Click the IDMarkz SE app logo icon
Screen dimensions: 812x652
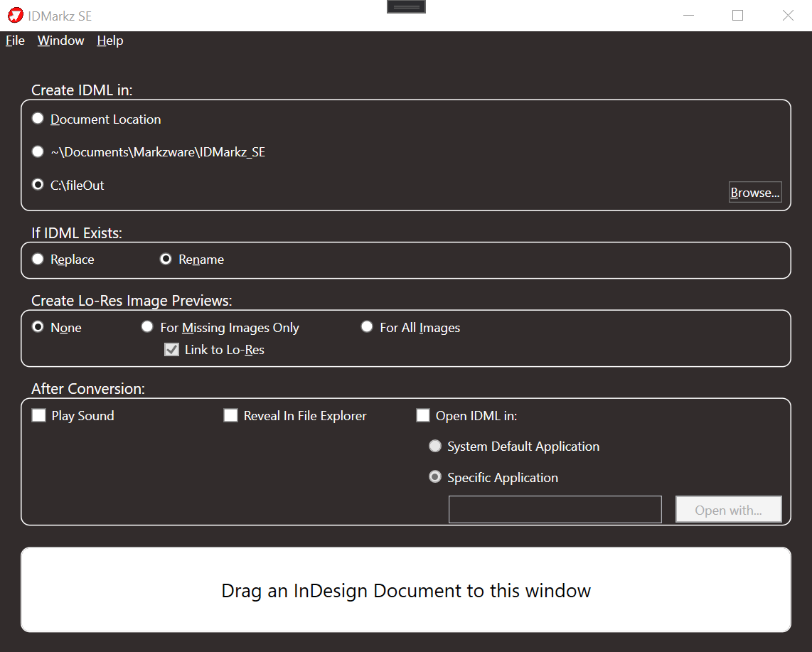(15, 15)
